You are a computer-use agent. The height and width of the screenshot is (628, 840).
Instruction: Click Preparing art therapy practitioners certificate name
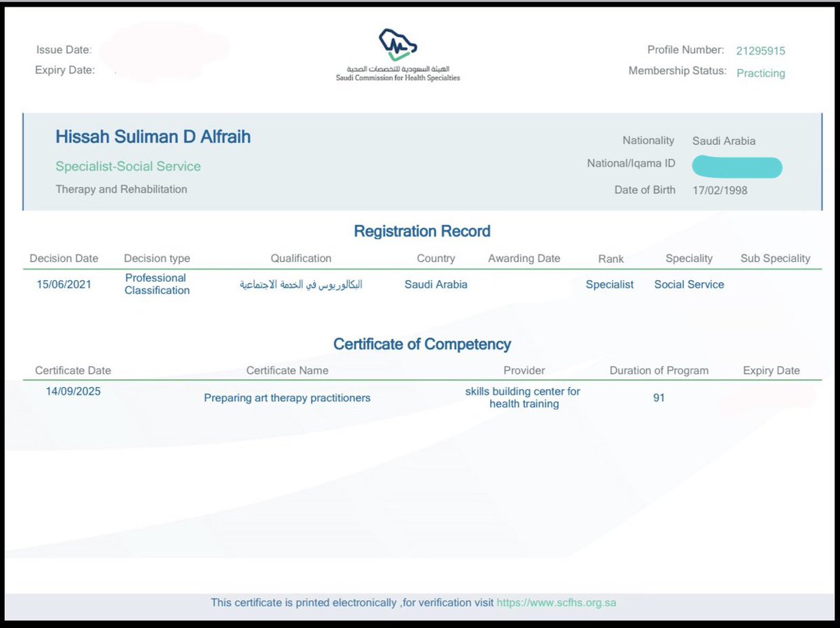click(287, 398)
